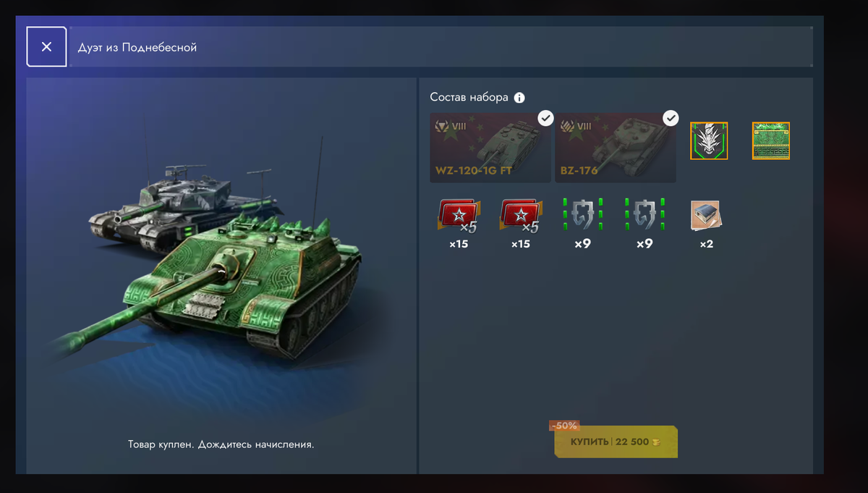Click the Товар куплен status message
The image size is (868, 493).
221,444
